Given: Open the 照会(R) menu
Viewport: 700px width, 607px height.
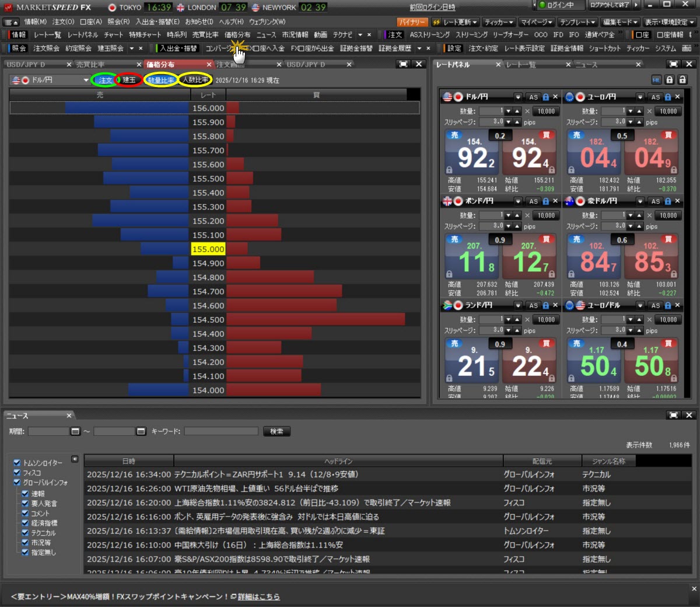Looking at the screenshot, I should coord(118,22).
